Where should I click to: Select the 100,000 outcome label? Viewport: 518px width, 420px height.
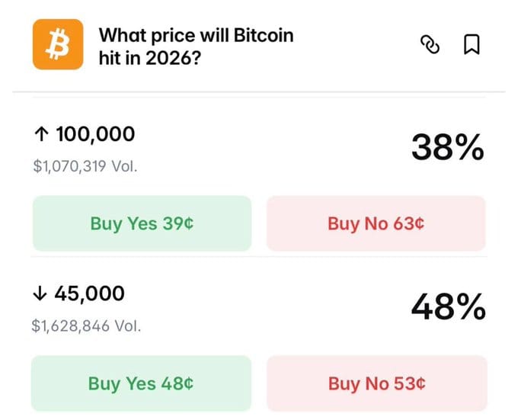(x=95, y=135)
